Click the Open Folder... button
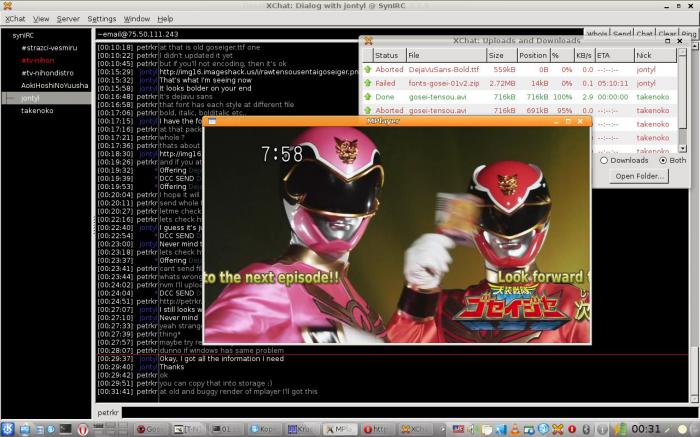Viewport: 700px width, 437px height. pos(639,176)
